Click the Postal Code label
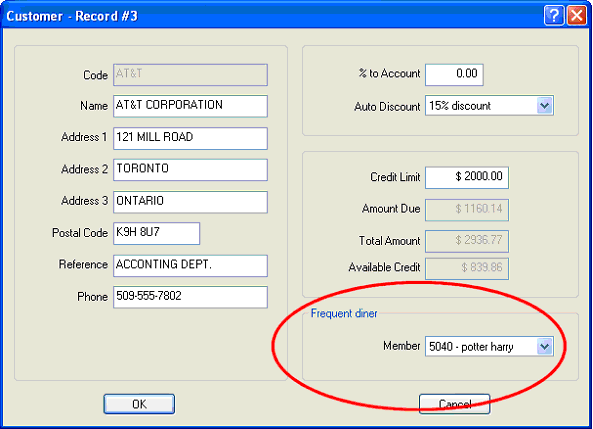 coord(80,232)
